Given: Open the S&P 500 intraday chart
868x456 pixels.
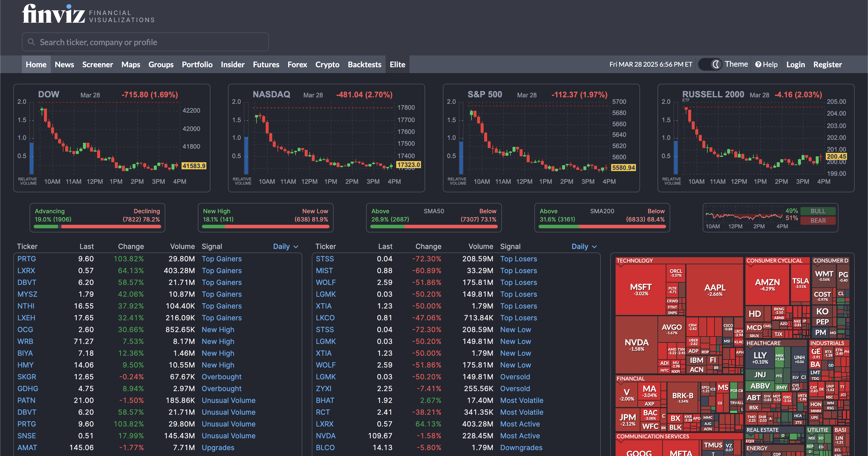Looking at the screenshot, I should 541,138.
